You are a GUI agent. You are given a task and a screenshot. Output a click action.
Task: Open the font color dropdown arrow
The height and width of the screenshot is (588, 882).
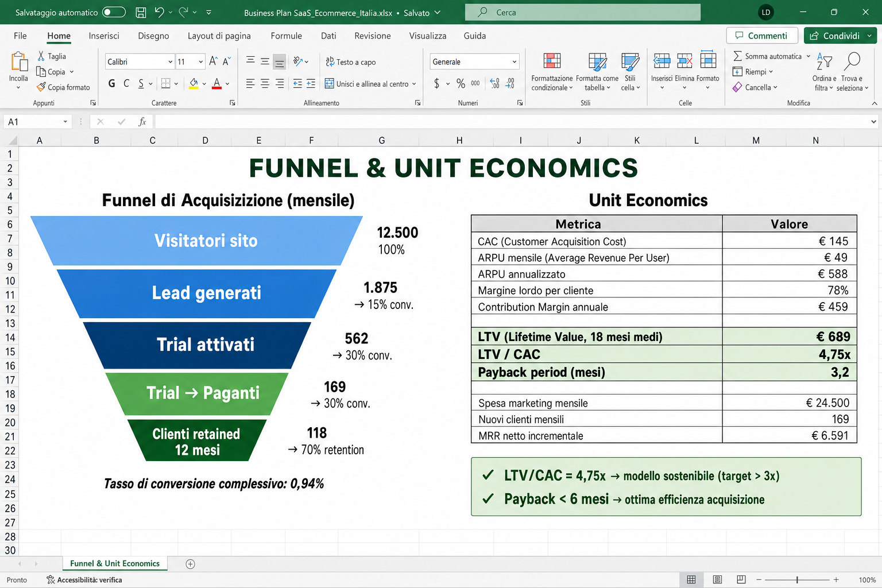[227, 84]
